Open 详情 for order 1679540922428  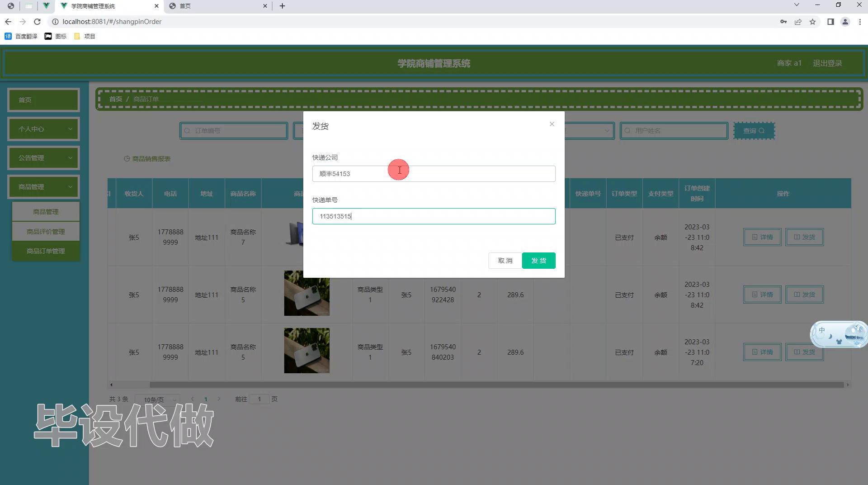[x=762, y=295]
